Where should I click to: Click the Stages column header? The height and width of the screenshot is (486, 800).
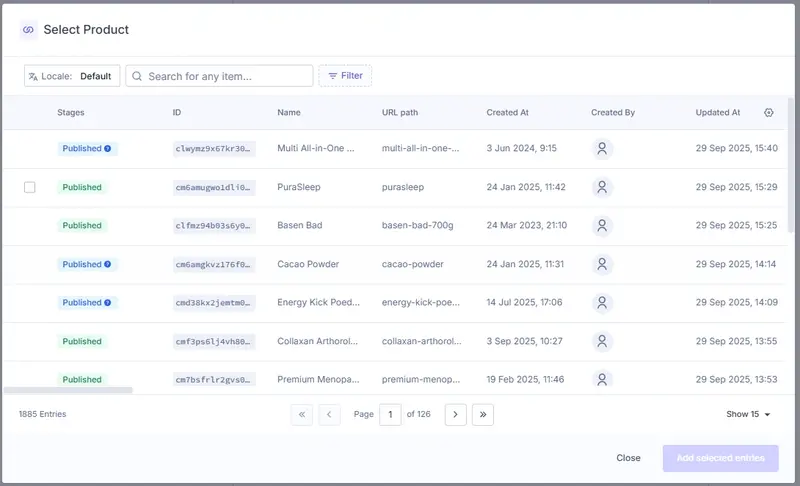[71, 113]
